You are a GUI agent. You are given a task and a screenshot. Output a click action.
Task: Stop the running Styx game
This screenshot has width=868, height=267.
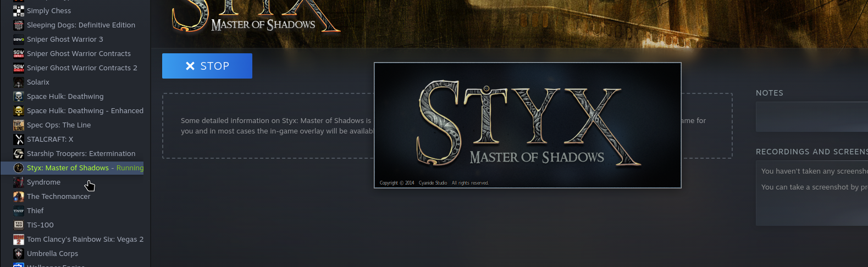[x=207, y=66]
